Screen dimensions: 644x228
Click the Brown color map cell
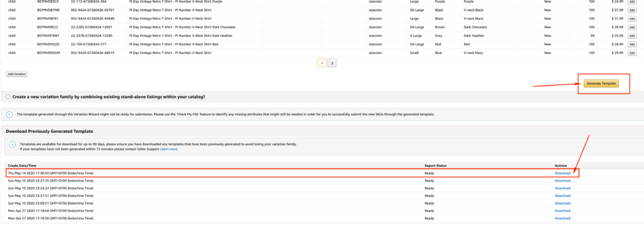pyautogui.click(x=439, y=27)
